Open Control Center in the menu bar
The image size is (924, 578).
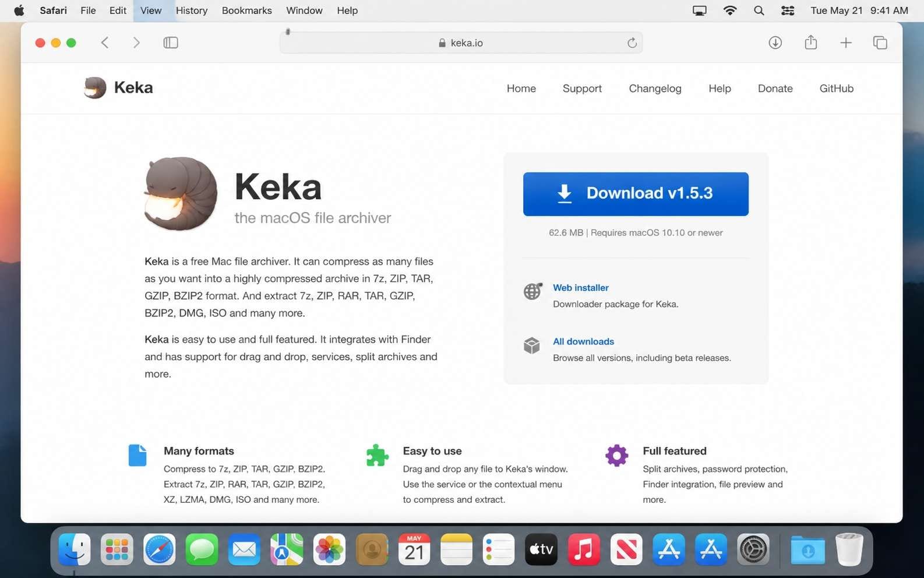click(x=788, y=10)
